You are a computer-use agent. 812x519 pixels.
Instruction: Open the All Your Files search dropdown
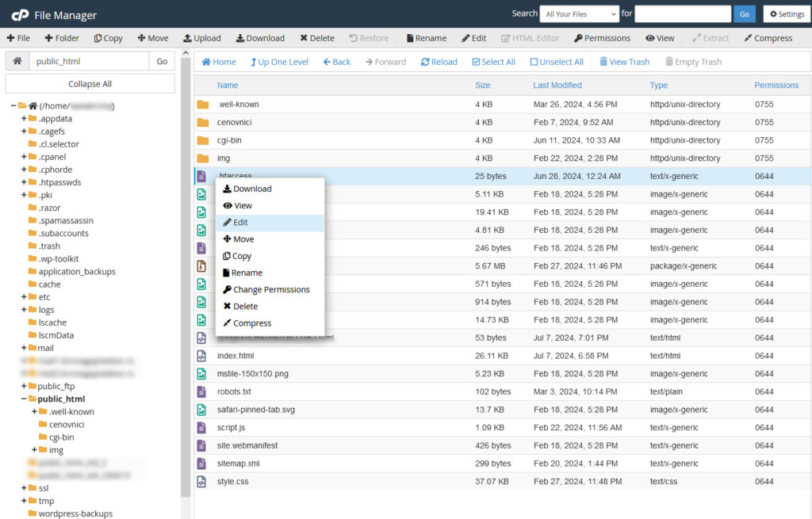click(x=579, y=13)
